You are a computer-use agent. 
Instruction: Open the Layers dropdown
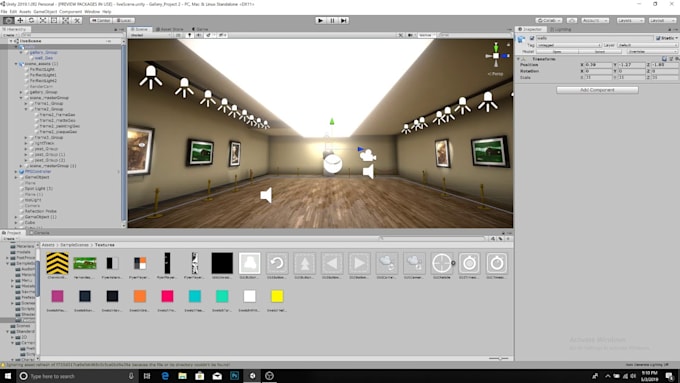[x=630, y=20]
